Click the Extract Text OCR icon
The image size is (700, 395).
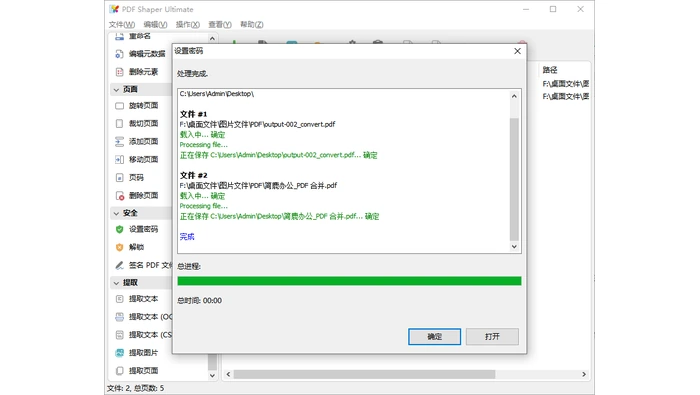pos(119,317)
